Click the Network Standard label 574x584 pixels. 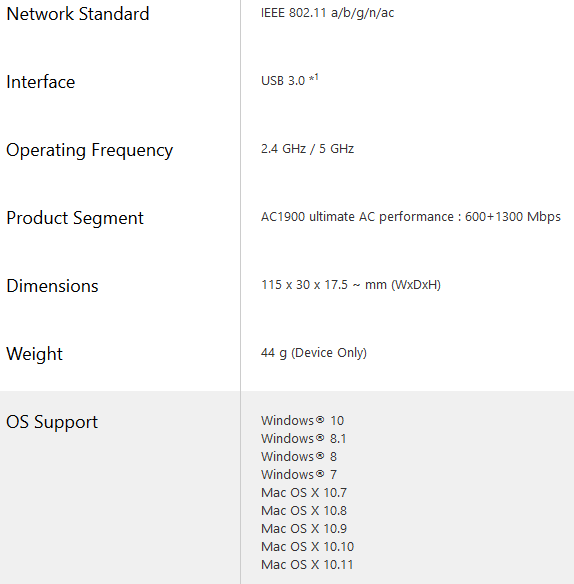(78, 14)
